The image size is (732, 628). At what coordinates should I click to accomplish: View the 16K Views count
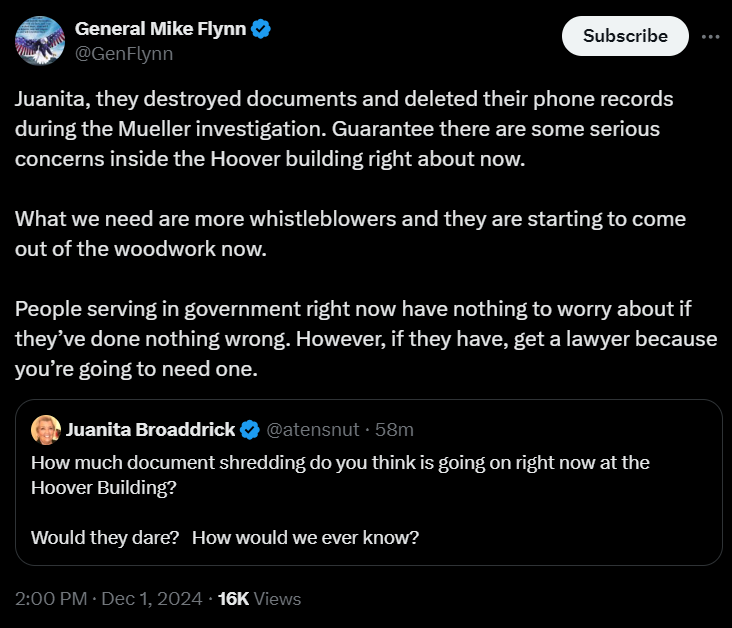[259, 599]
